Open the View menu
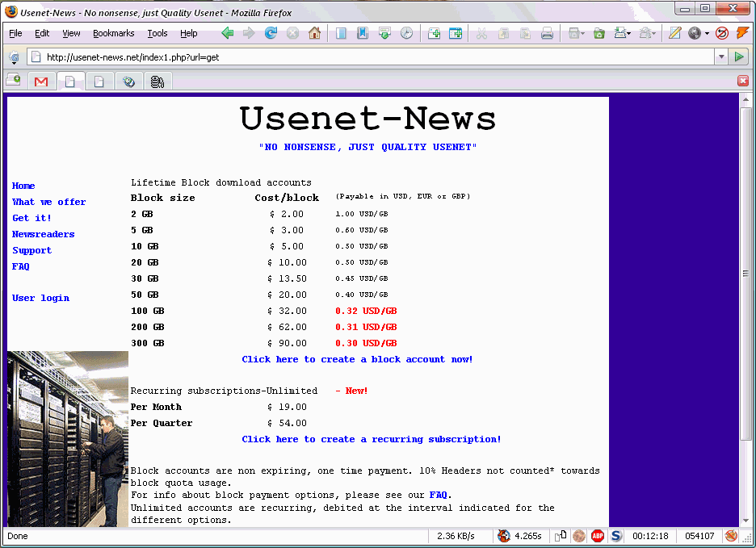The width and height of the screenshot is (756, 548). click(71, 33)
